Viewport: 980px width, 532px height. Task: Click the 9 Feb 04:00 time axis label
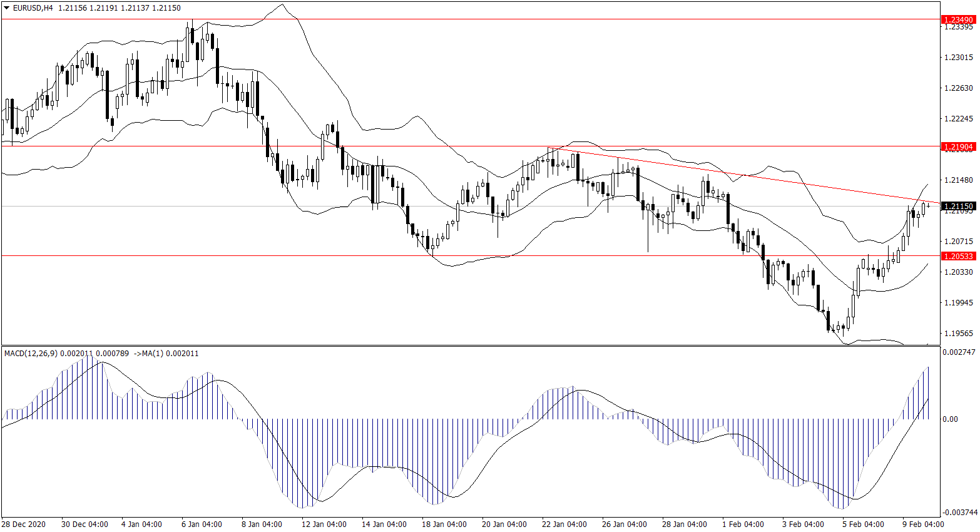pos(923,524)
